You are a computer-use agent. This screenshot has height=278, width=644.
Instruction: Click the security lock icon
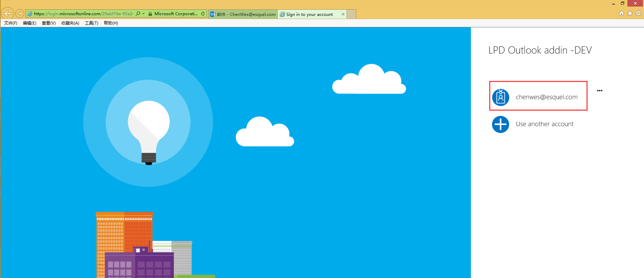150,14
